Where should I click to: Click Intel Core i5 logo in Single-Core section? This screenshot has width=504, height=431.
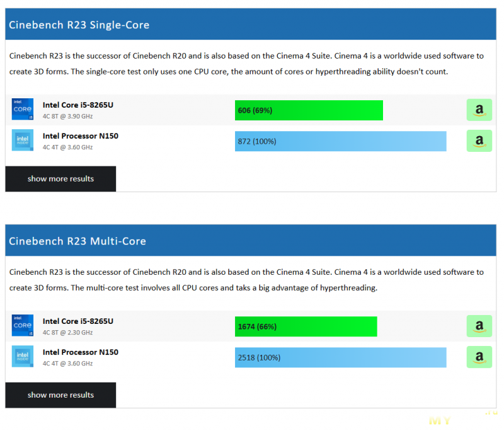[x=23, y=109]
